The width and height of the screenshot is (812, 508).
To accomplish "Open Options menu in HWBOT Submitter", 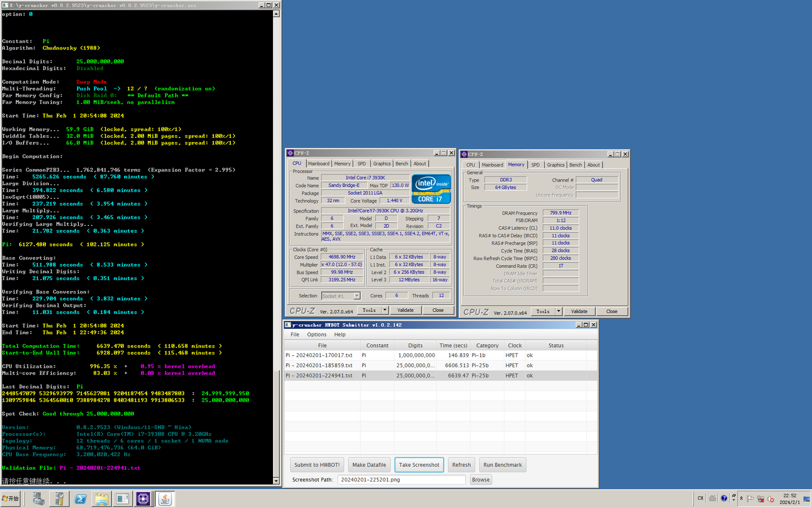I will click(x=317, y=334).
